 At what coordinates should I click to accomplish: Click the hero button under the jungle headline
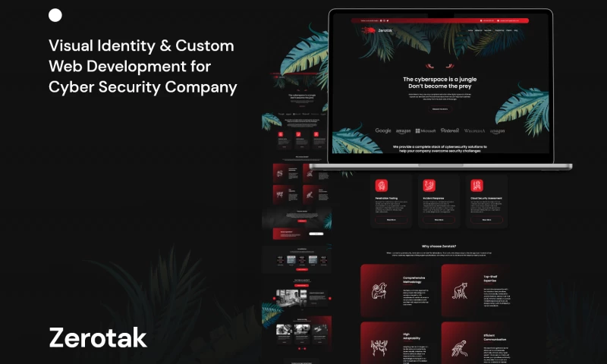[x=440, y=109]
